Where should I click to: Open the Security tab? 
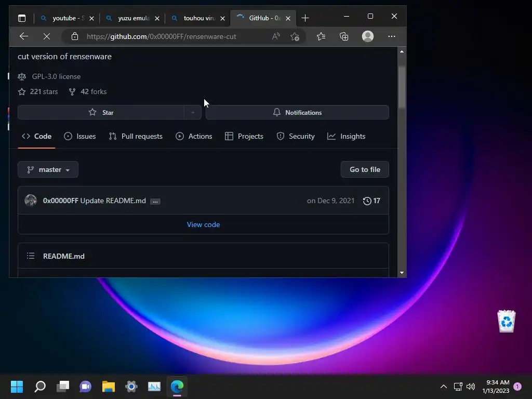click(296, 136)
